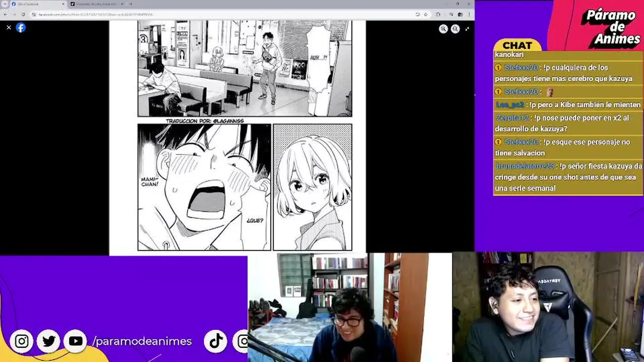Minimize the Chrome window

point(447,4)
